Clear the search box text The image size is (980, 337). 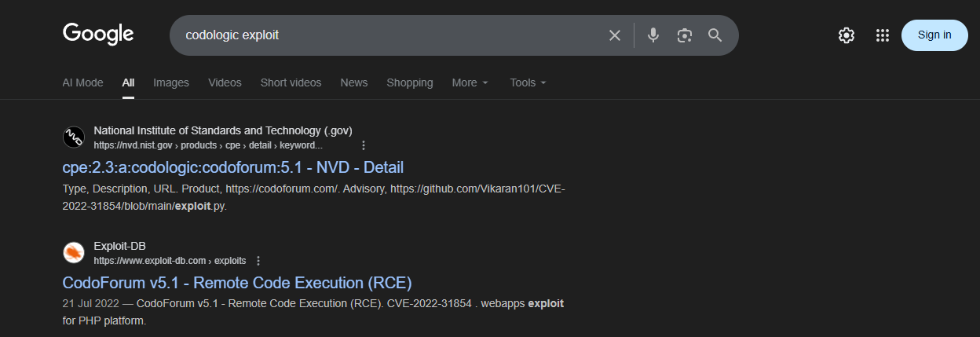pyautogui.click(x=615, y=35)
